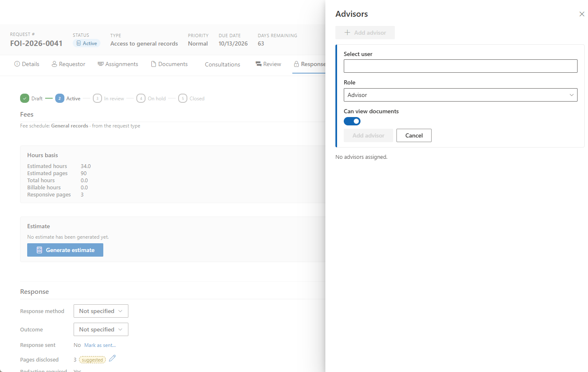
Task: Toggle the Can view documents switch
Action: click(x=352, y=121)
